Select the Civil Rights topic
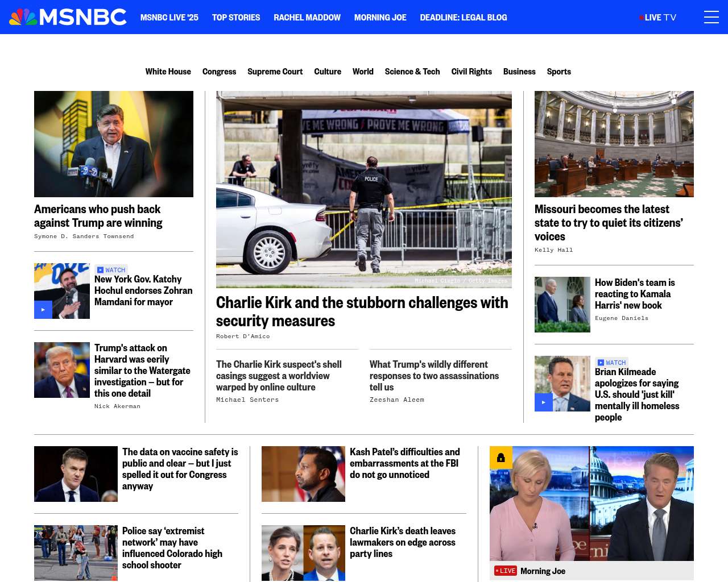 point(471,72)
